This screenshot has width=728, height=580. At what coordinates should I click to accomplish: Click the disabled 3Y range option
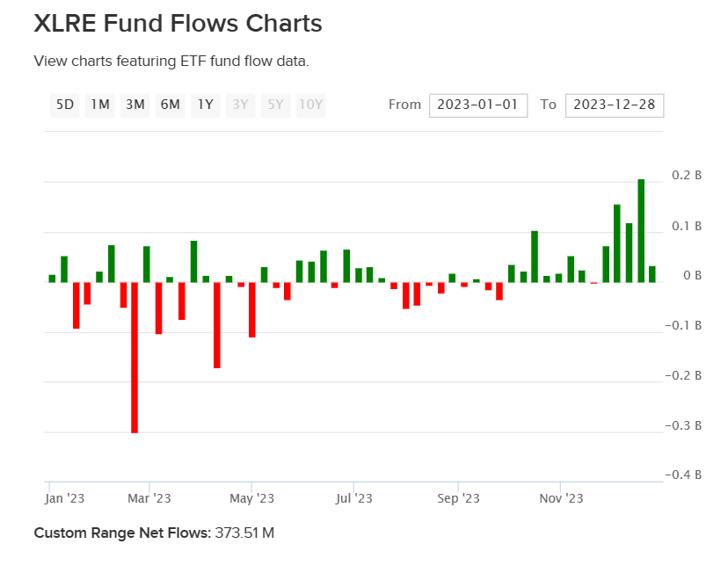[x=240, y=105]
